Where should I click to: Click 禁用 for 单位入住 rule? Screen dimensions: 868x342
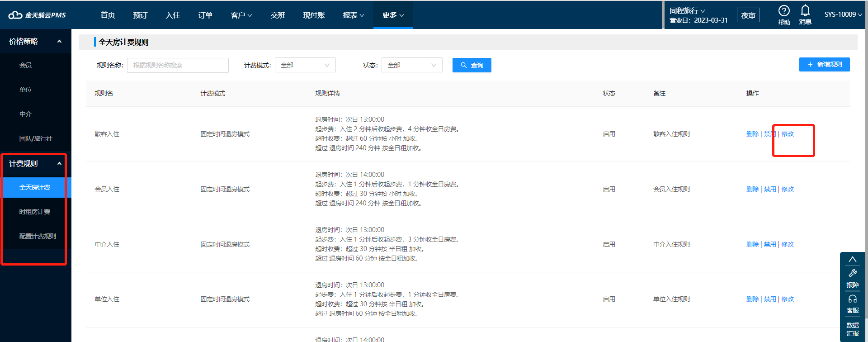click(770, 299)
